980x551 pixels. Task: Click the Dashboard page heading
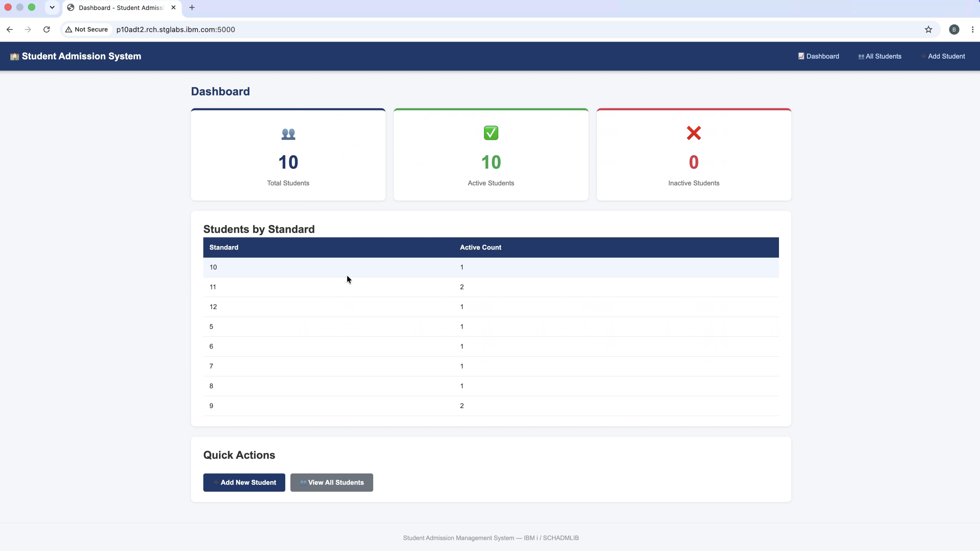pyautogui.click(x=220, y=91)
